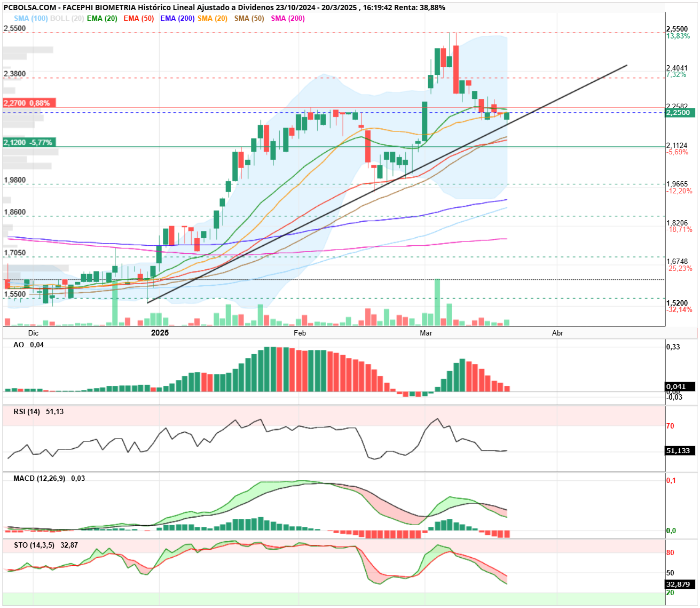The height and width of the screenshot is (608, 700).
Task: Click the 1,9800 level label on left axis
Action: point(14,180)
